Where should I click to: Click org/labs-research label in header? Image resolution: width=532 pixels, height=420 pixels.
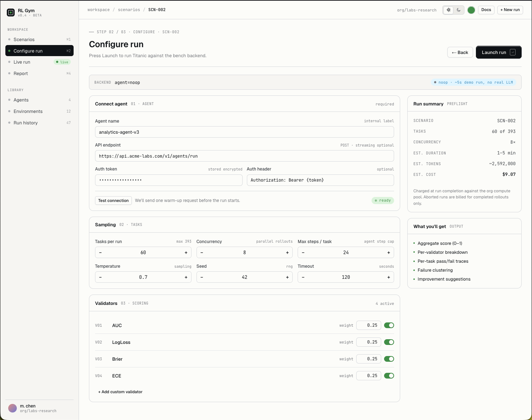click(417, 10)
